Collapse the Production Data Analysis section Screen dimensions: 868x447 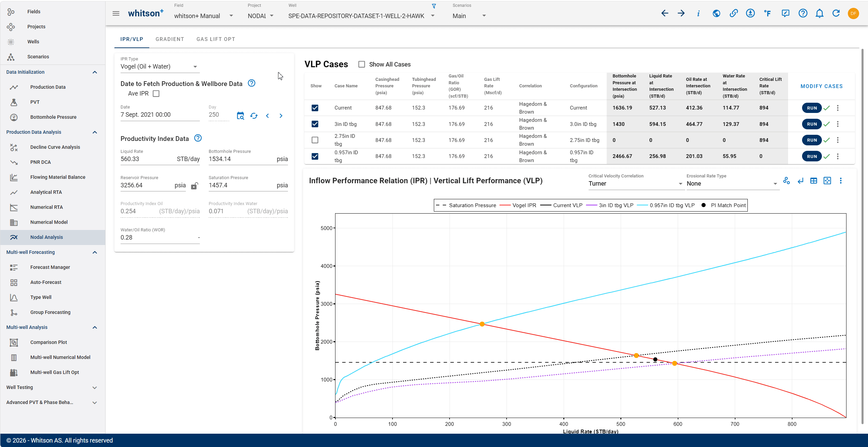pos(95,132)
